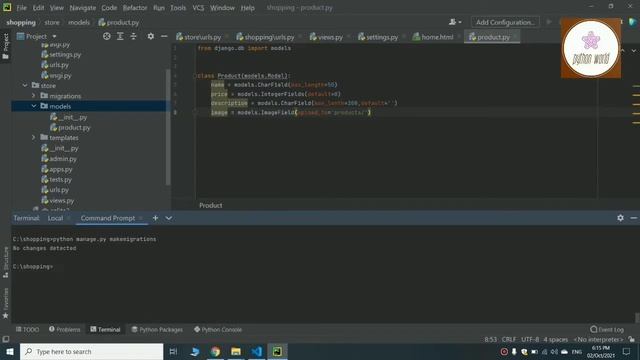The image size is (640, 360).
Task: Open the Python Packages tool window
Action: (157, 329)
